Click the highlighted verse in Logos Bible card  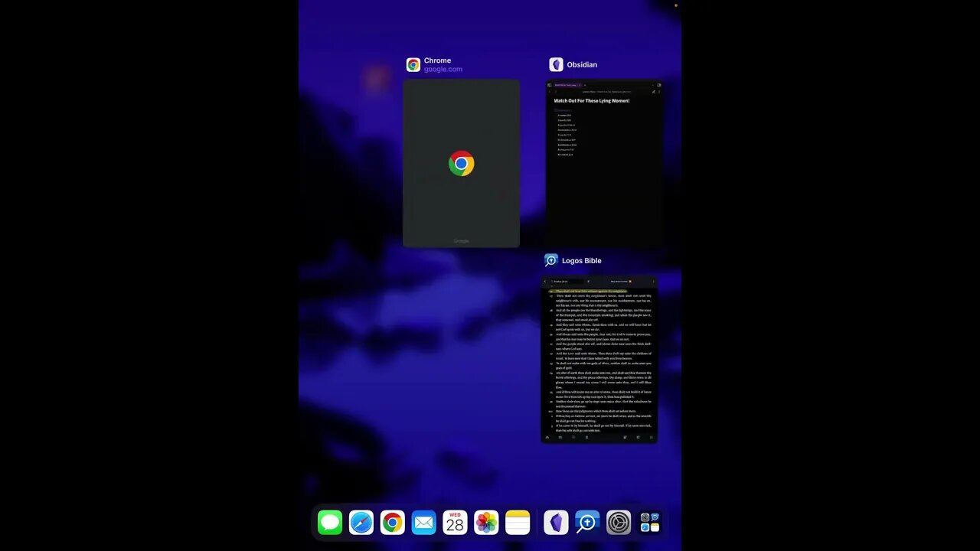pos(591,291)
